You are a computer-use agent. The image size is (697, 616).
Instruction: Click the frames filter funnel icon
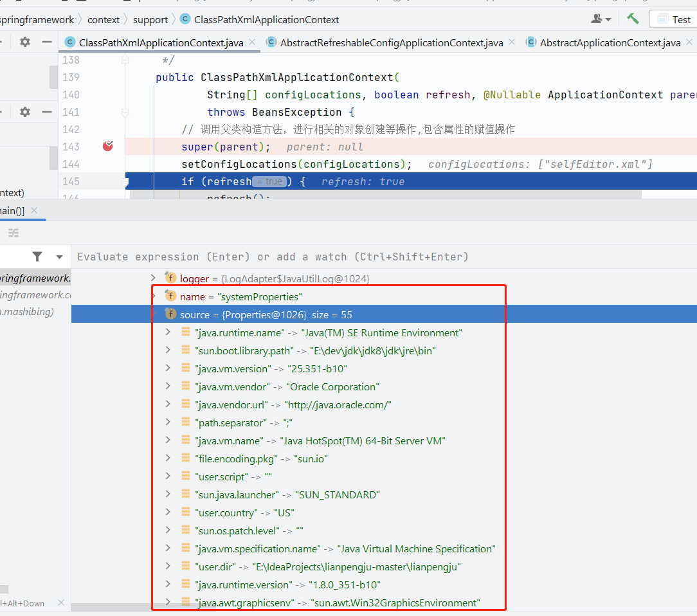[37, 257]
